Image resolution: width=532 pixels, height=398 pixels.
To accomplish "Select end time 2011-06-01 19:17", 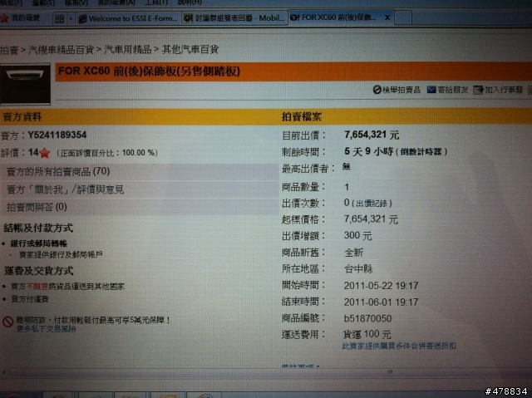I will click(381, 302).
